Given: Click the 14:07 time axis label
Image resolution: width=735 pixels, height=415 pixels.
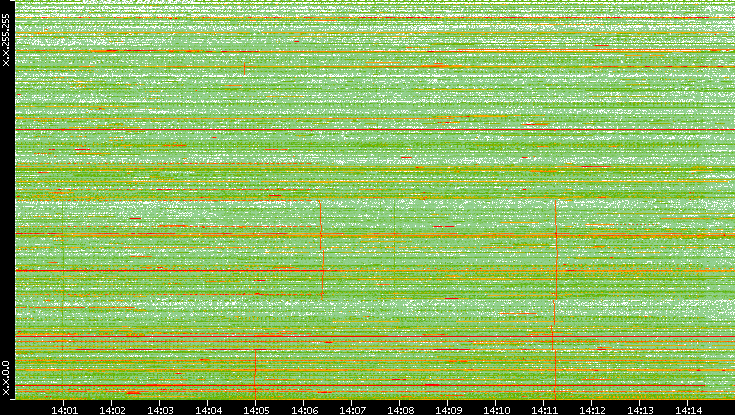Looking at the screenshot, I should pyautogui.click(x=352, y=410).
